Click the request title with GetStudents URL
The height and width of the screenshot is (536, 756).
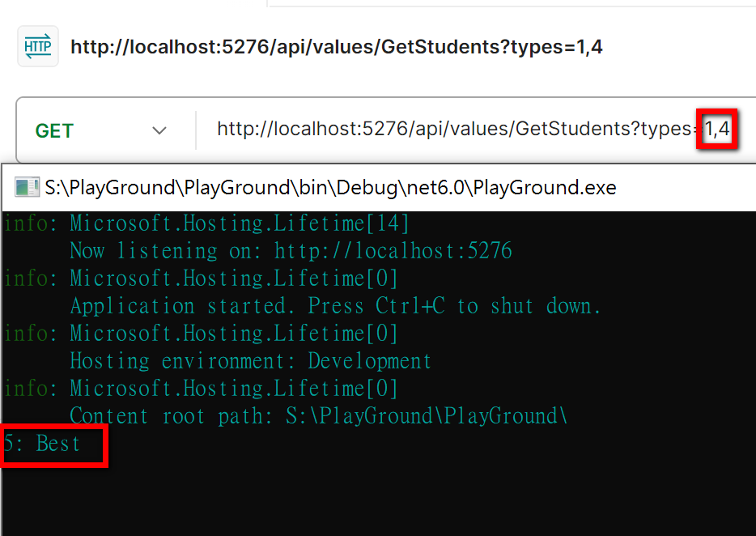point(337,47)
